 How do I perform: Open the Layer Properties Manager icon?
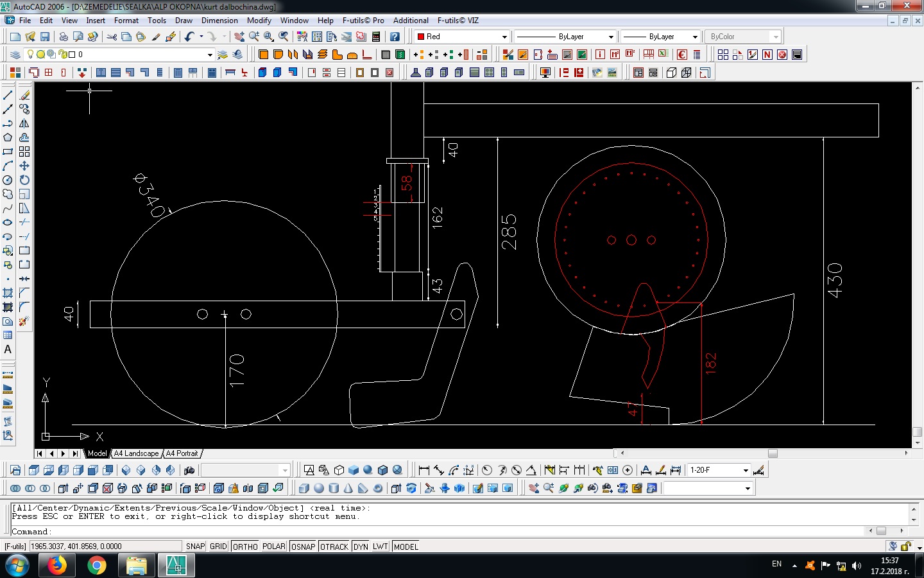point(15,55)
